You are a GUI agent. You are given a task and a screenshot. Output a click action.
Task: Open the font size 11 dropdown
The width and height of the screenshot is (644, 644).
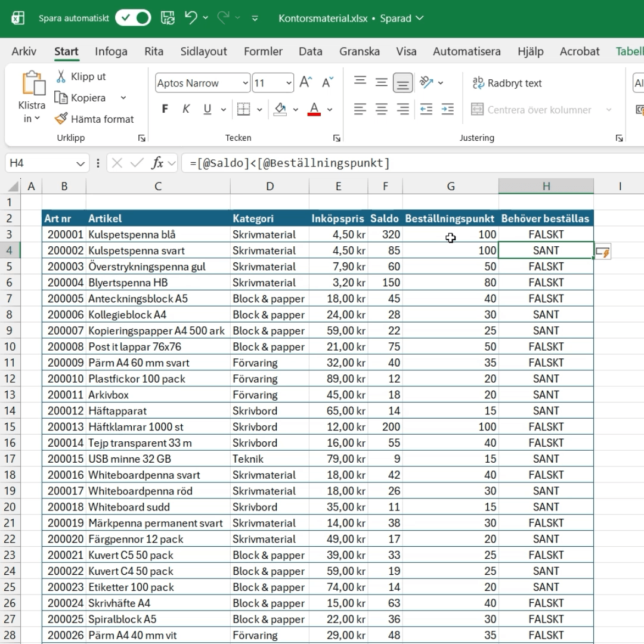[x=289, y=83]
